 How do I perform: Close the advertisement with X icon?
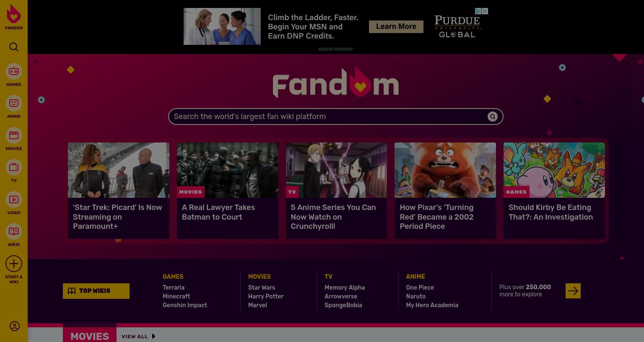pyautogui.click(x=485, y=11)
